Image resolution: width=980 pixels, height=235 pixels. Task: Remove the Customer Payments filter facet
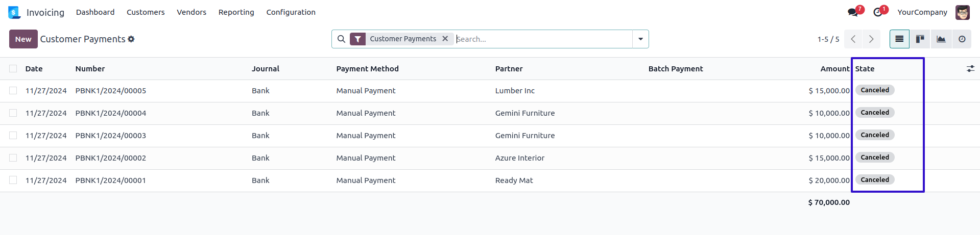click(x=445, y=39)
